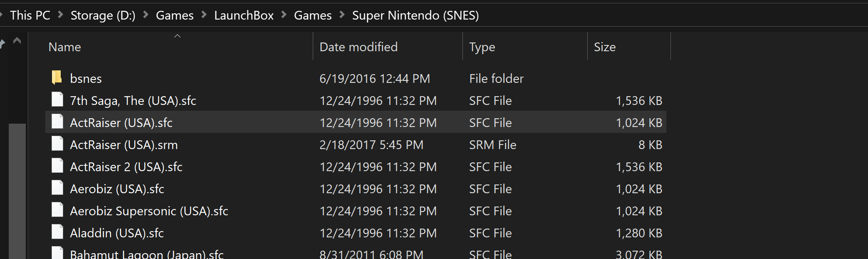
Task: Click the pin icon in the navigation pane
Action: [x=2, y=43]
